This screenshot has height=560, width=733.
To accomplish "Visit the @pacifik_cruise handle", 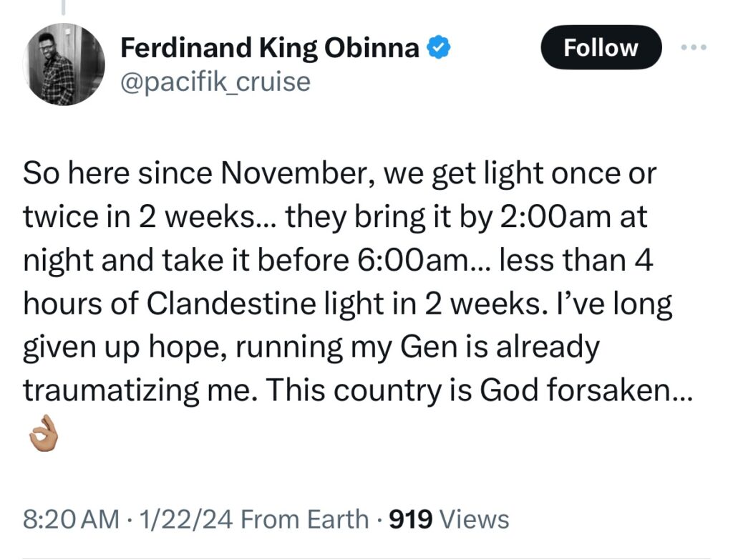I will [x=215, y=82].
